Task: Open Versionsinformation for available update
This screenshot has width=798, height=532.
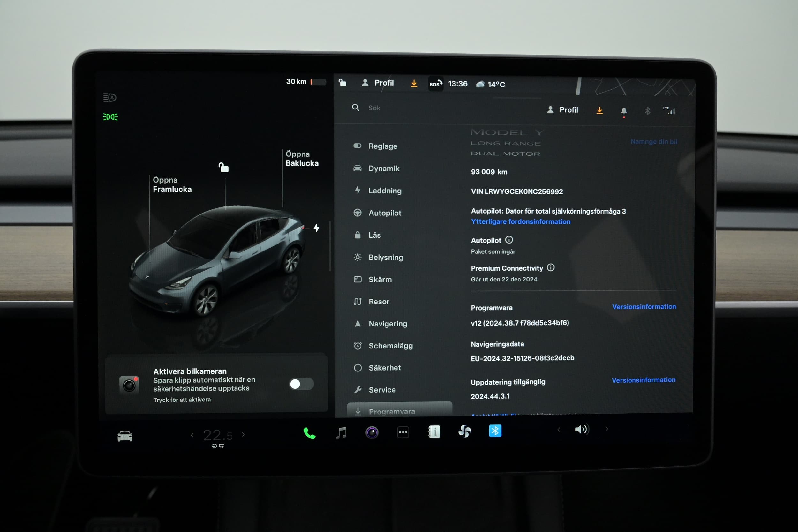Action: click(x=643, y=380)
